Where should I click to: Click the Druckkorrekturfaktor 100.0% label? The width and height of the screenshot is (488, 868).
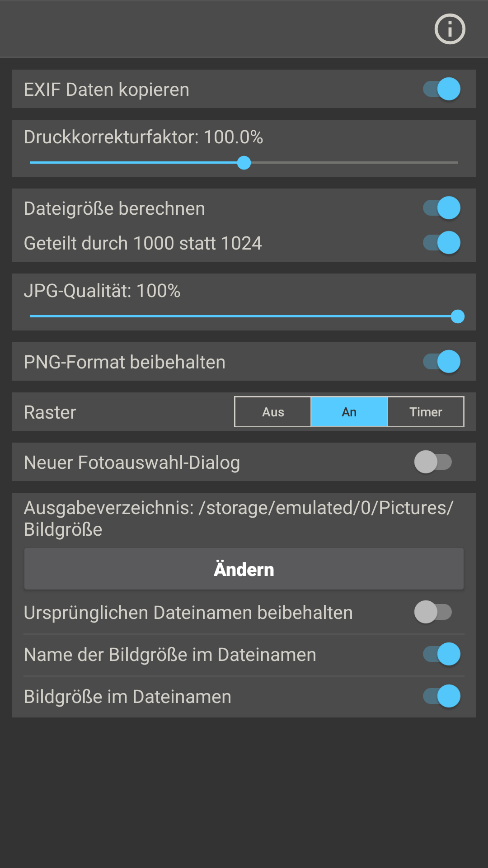click(143, 137)
